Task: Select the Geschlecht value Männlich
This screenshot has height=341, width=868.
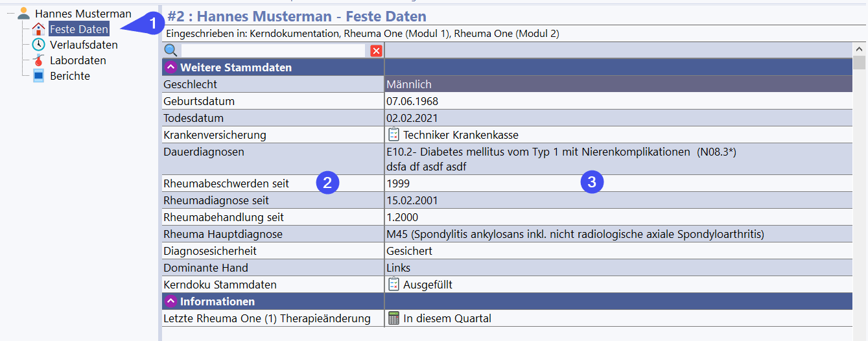Action: [409, 84]
